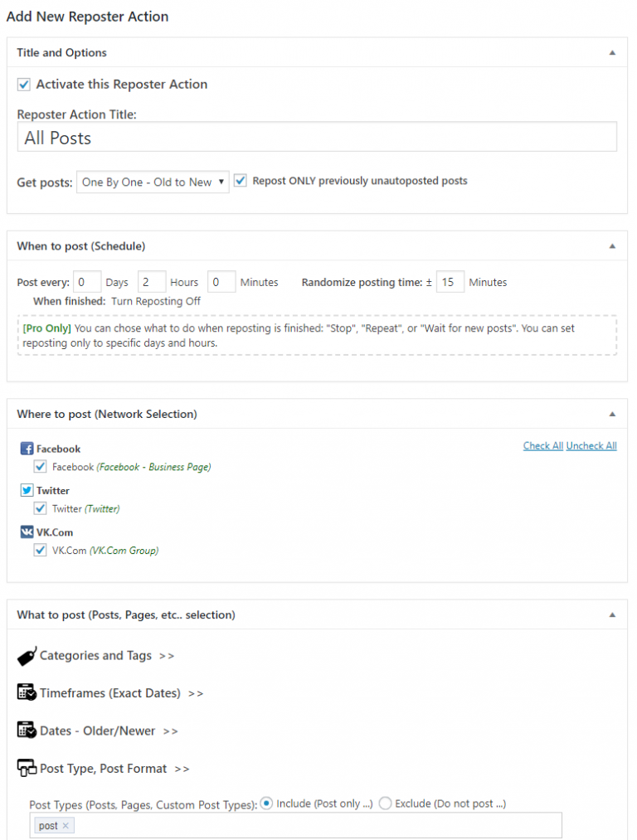Collapse the When to post (Schedule) panel

(x=612, y=246)
